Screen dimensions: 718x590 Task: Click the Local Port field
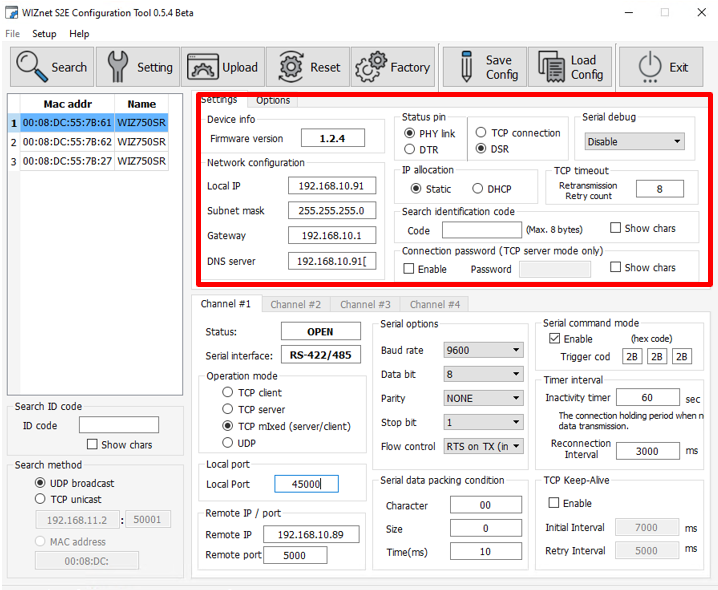point(306,484)
